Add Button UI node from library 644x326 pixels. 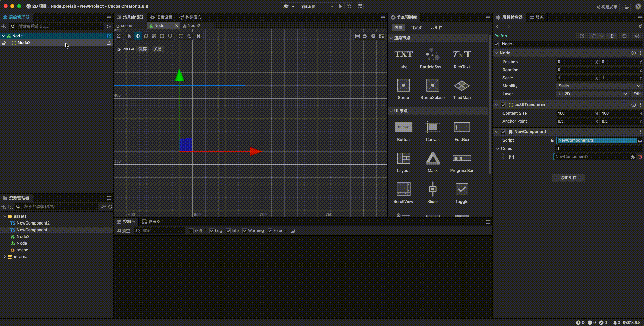pyautogui.click(x=403, y=131)
